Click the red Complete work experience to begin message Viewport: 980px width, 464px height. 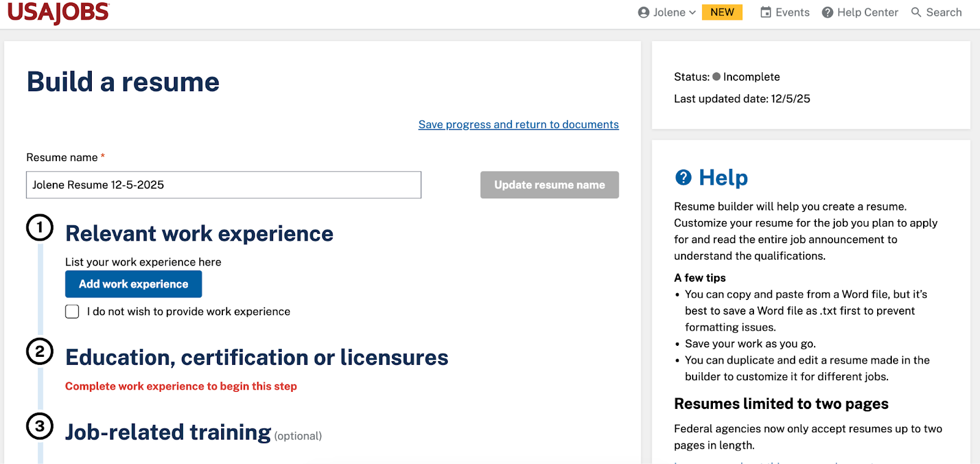[x=181, y=386]
